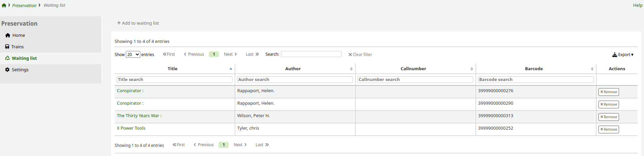Open Trains from the sidebar
Image resolution: width=644 pixels, height=156 pixels.
(17, 47)
